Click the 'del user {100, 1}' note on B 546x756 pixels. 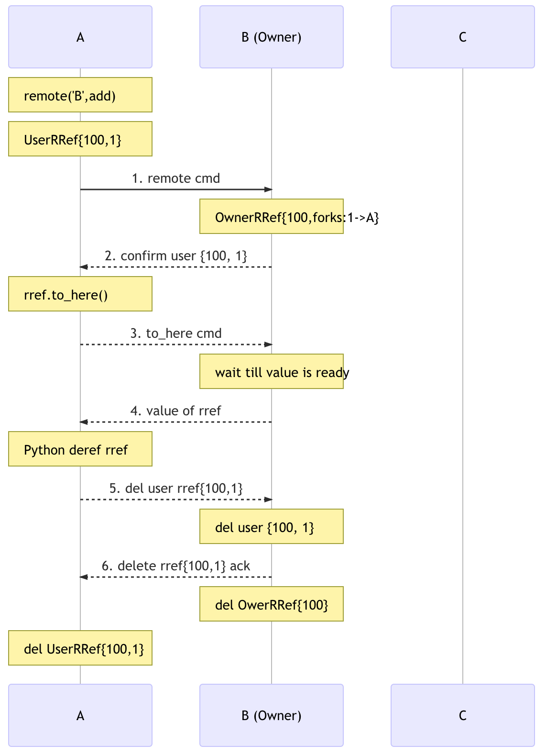[x=272, y=527]
